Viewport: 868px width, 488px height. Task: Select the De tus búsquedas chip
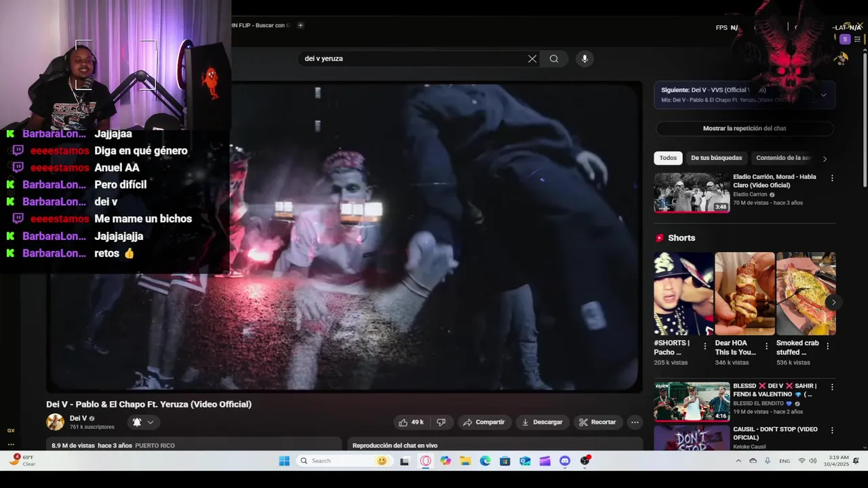click(716, 158)
